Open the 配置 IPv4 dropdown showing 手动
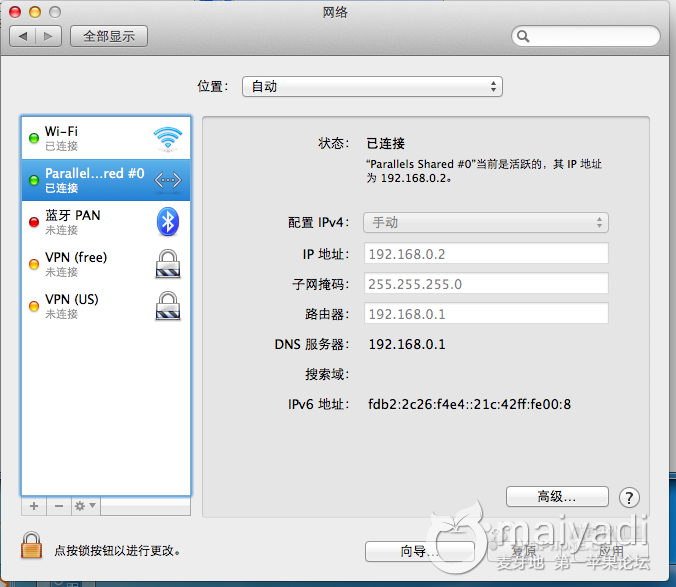 [486, 222]
